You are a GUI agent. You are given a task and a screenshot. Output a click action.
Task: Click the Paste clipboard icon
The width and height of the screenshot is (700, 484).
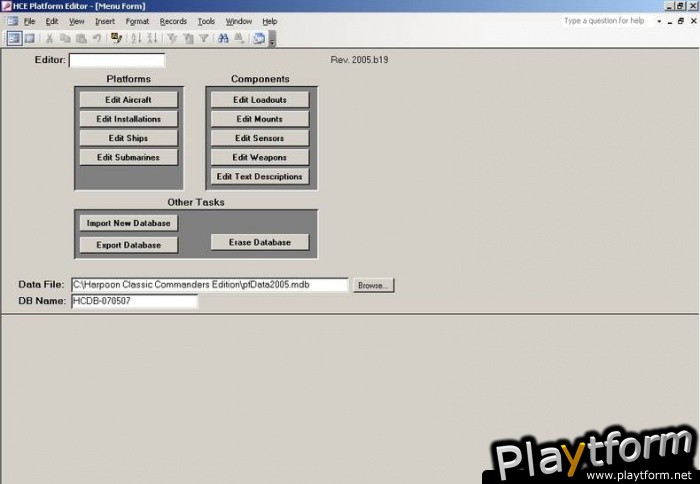(x=81, y=38)
